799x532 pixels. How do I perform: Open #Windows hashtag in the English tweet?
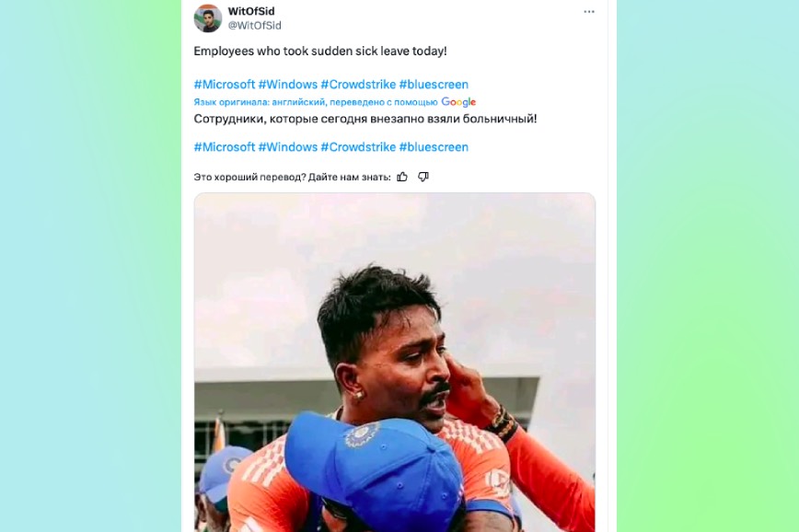(x=288, y=84)
